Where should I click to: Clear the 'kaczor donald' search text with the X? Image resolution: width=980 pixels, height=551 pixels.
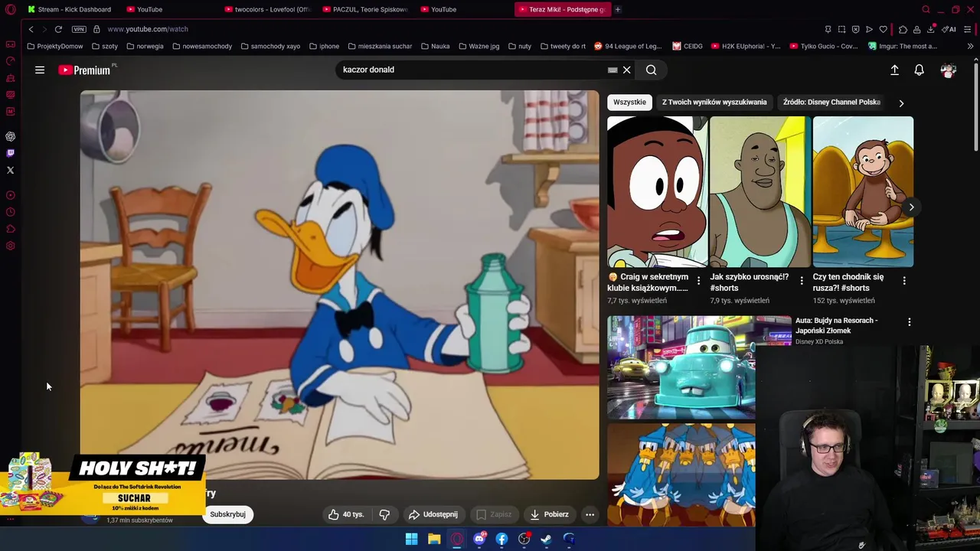point(626,70)
